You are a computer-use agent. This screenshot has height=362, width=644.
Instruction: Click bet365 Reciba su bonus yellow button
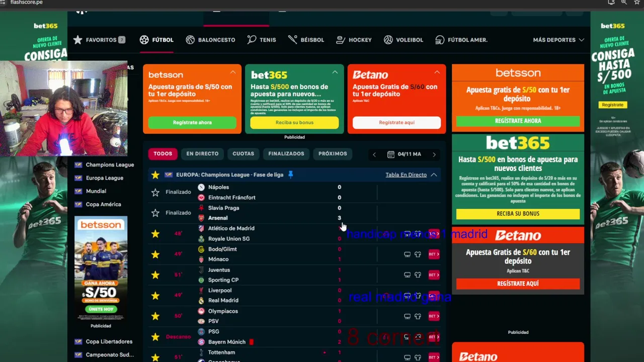[294, 123]
